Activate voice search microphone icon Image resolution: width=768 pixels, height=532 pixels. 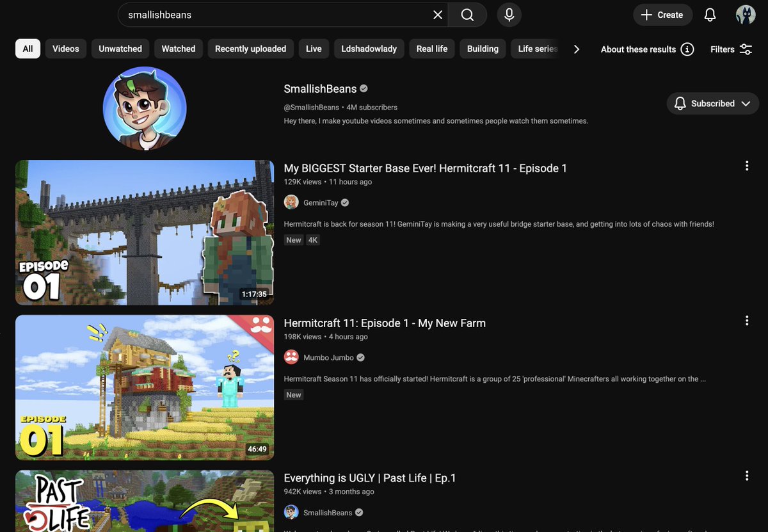tap(509, 15)
